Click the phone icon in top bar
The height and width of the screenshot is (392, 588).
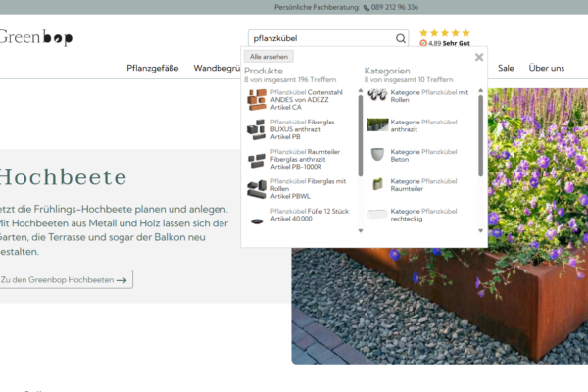click(367, 8)
